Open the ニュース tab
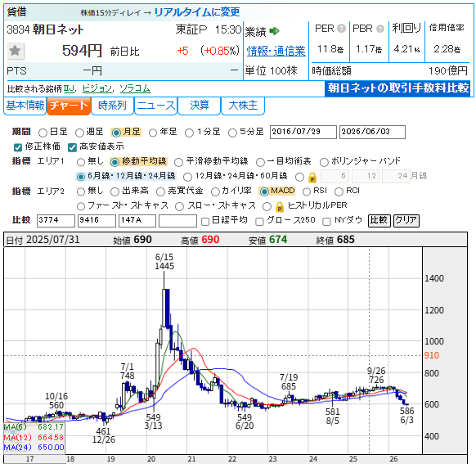The width and height of the screenshot is (476, 464). click(x=155, y=106)
